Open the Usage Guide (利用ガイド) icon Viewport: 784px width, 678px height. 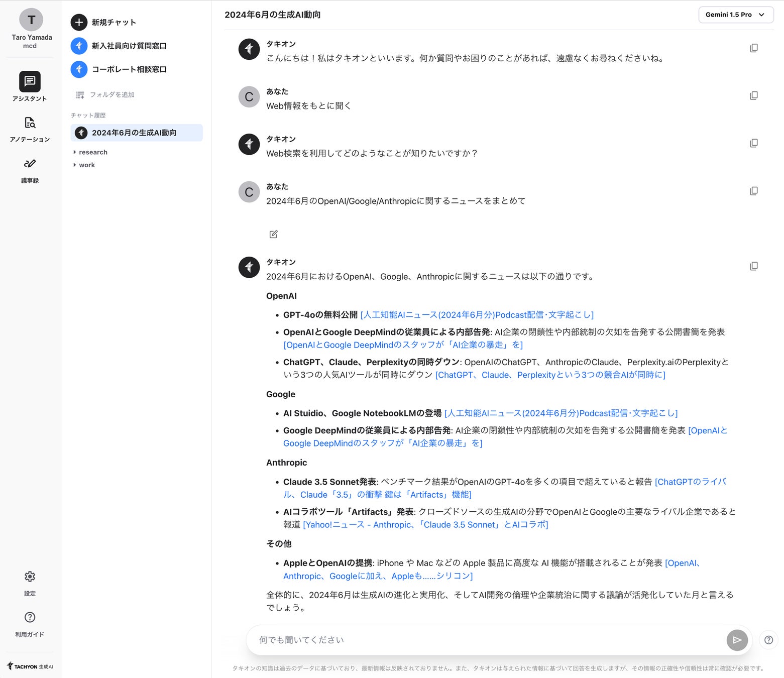pos(30,617)
